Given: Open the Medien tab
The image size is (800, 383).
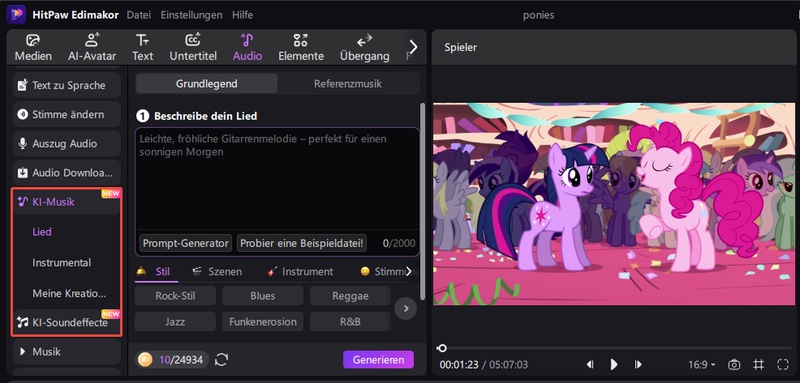Looking at the screenshot, I should coord(33,47).
